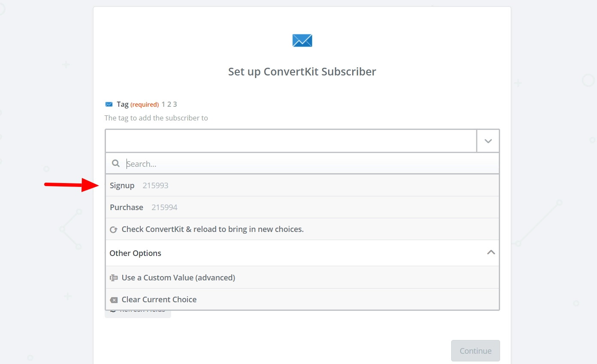
Task: Choose the Purchase tag option
Action: (x=302, y=207)
